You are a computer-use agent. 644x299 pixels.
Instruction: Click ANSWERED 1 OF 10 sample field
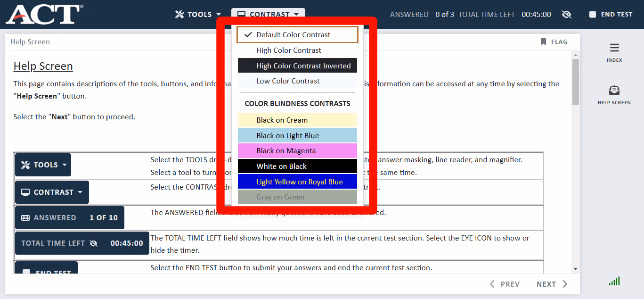pos(70,218)
